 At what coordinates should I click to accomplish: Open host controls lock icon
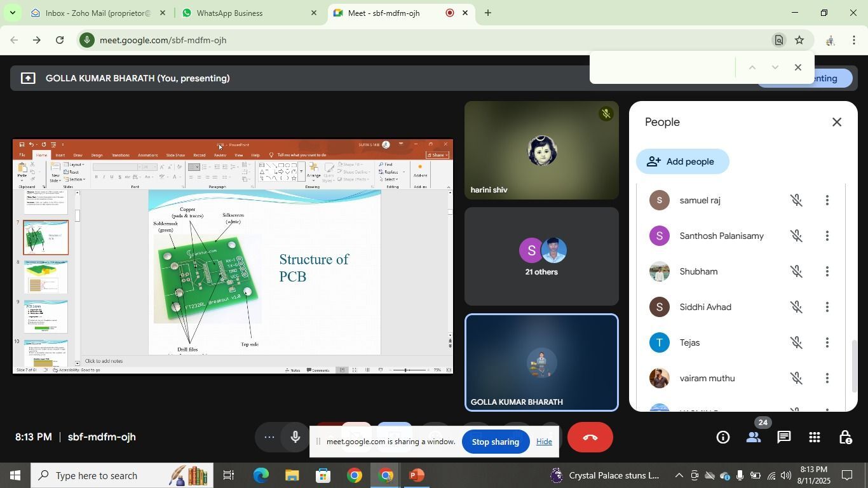845,437
